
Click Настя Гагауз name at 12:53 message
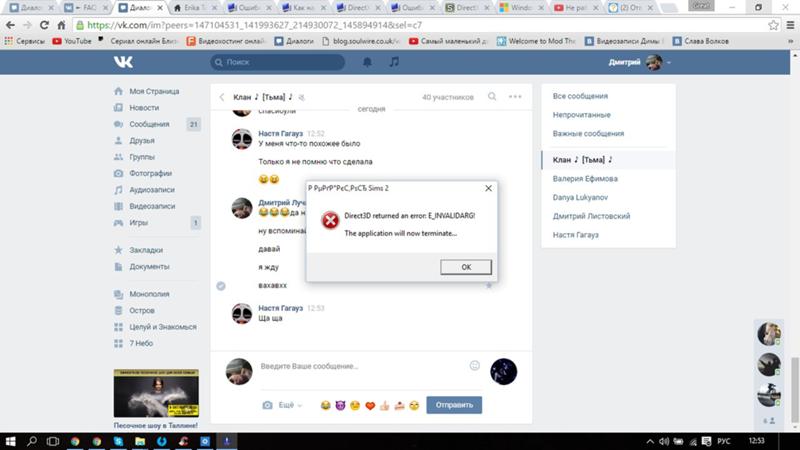281,308
